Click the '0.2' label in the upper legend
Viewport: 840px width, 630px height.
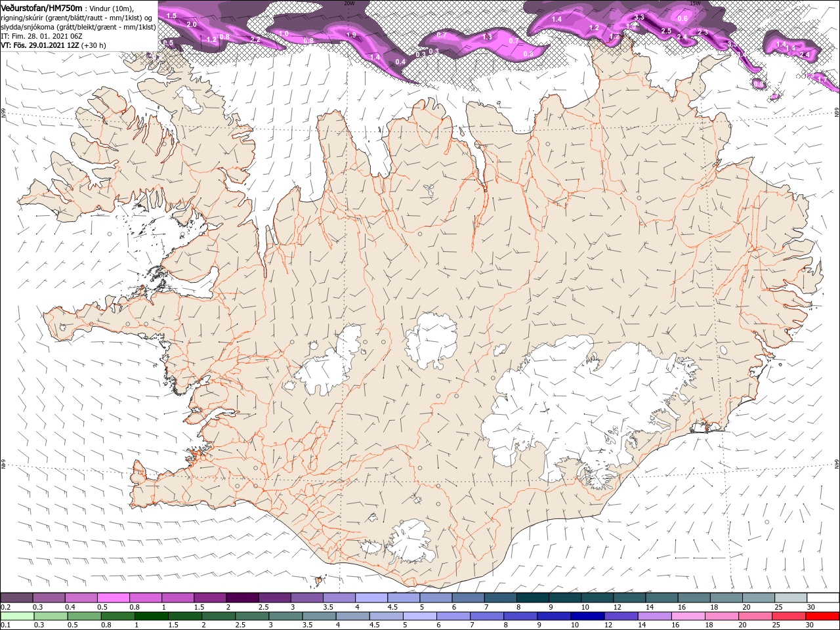coord(5,607)
